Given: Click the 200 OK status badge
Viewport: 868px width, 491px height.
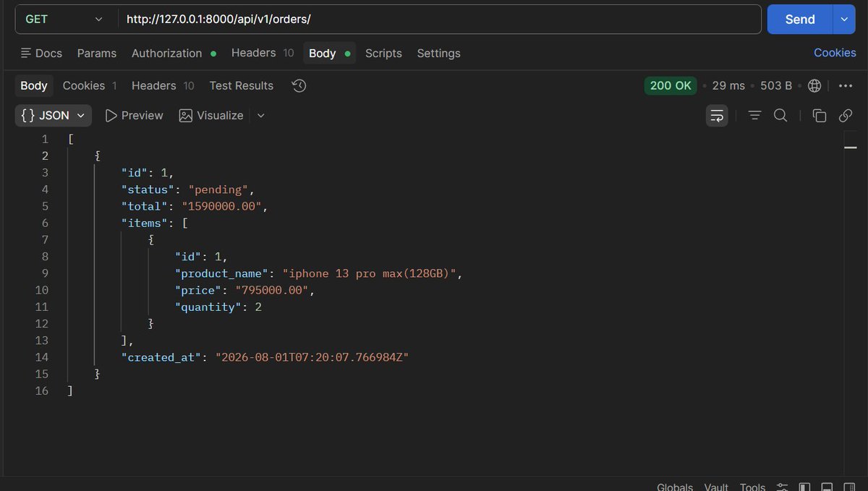Looking at the screenshot, I should (671, 85).
